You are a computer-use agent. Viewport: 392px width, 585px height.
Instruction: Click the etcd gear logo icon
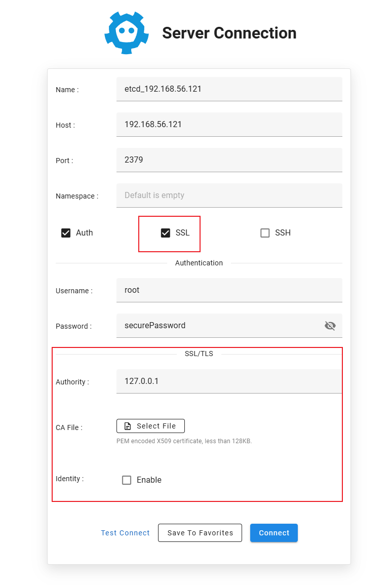click(x=126, y=33)
